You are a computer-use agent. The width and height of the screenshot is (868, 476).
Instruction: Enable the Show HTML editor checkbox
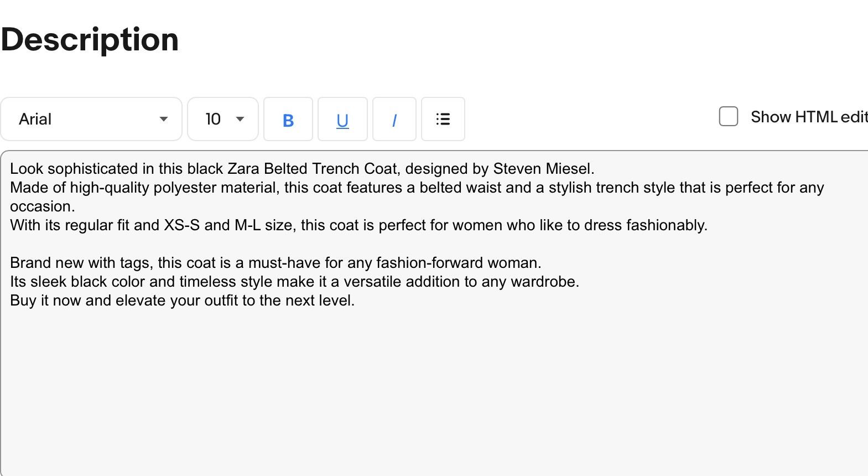[x=729, y=117]
